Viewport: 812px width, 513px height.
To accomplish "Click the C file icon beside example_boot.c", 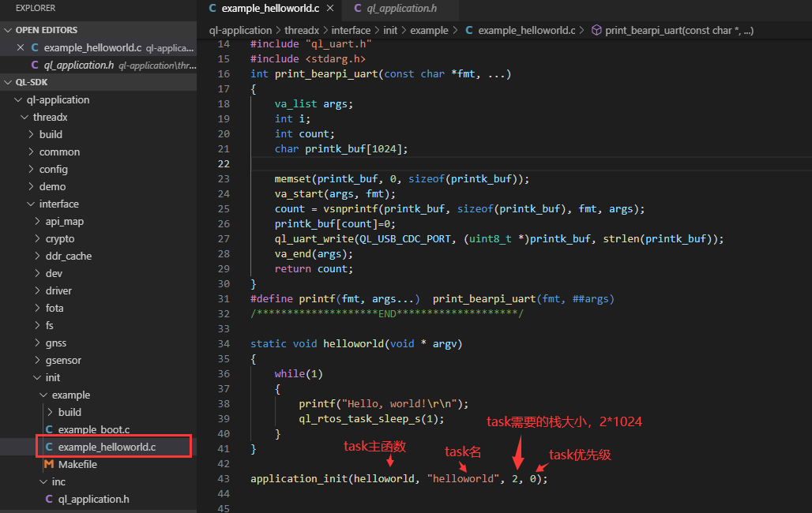I will pyautogui.click(x=49, y=429).
